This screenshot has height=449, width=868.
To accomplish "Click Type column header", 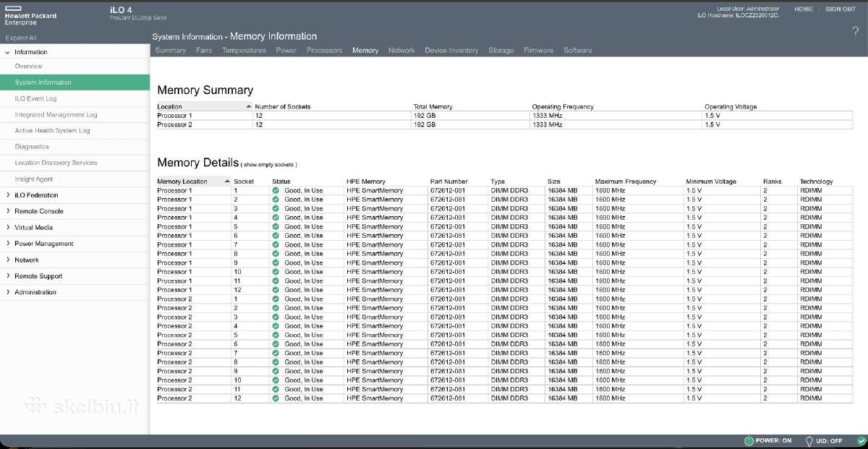I will pos(498,181).
